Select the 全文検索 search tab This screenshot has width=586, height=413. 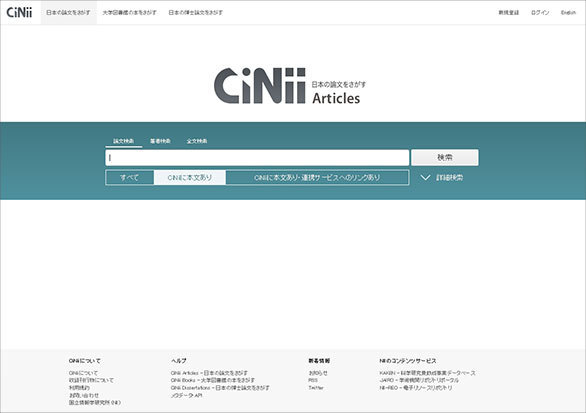click(x=197, y=141)
